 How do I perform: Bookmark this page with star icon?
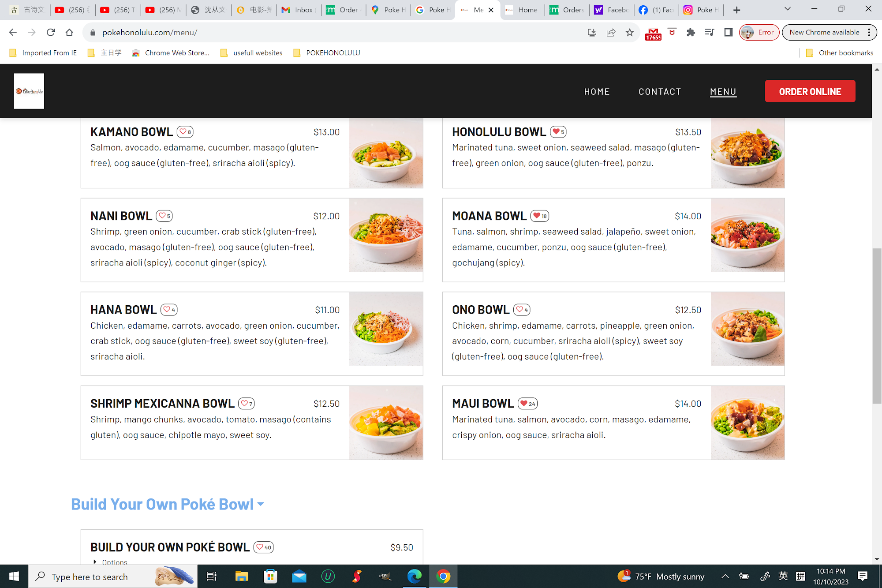tap(629, 32)
